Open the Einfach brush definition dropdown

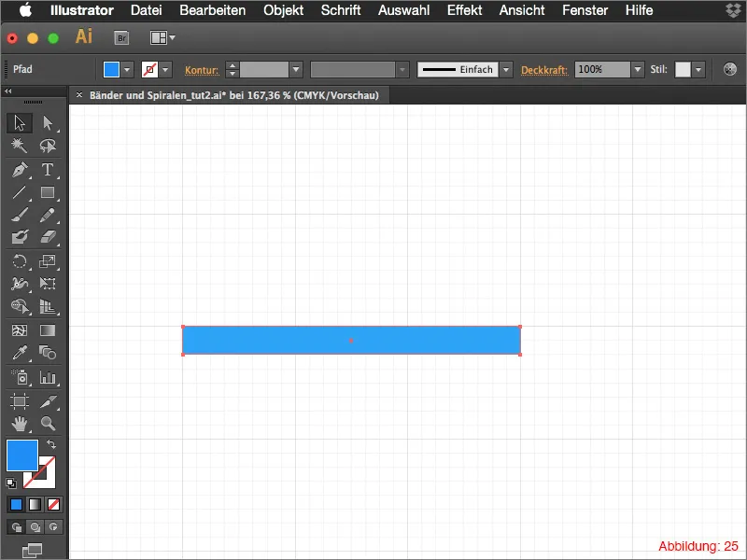click(x=506, y=69)
